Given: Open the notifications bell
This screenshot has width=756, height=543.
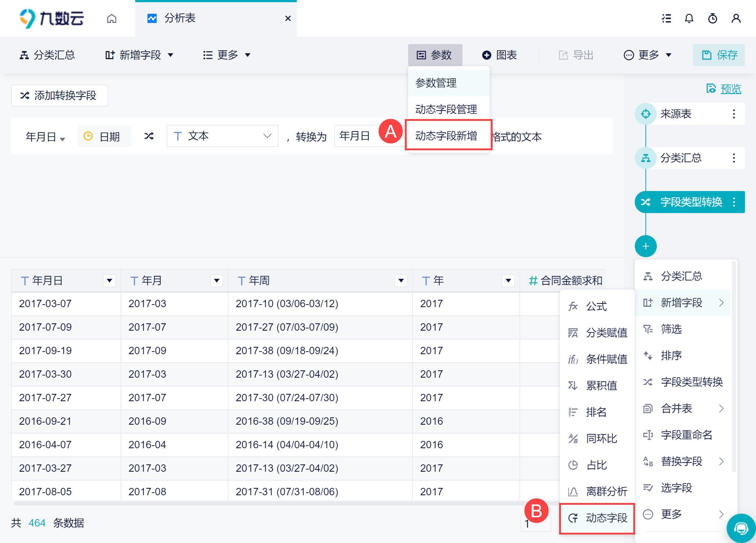Looking at the screenshot, I should click(689, 18).
